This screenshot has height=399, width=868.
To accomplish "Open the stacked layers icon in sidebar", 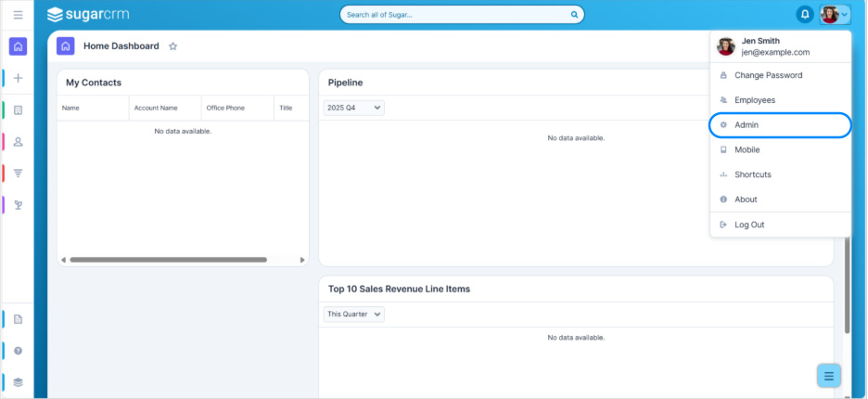I will 18,381.
